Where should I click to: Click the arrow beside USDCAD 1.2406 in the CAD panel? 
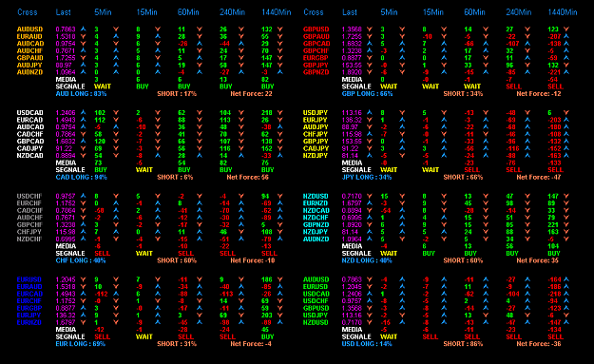[83, 112]
